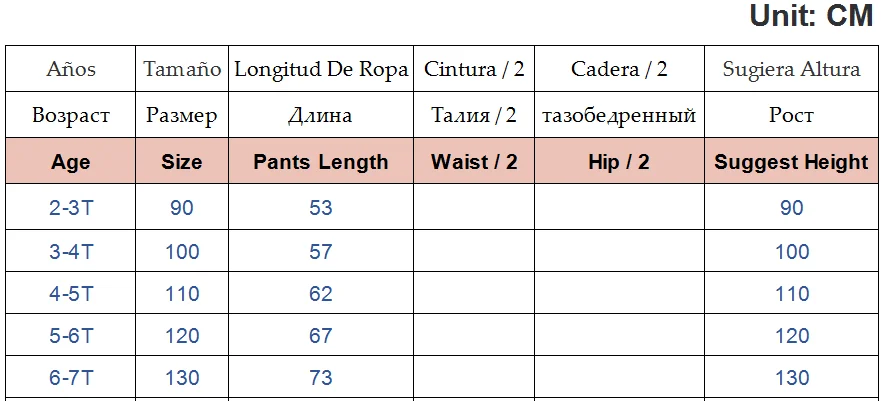Select pants length value 73

[321, 378]
